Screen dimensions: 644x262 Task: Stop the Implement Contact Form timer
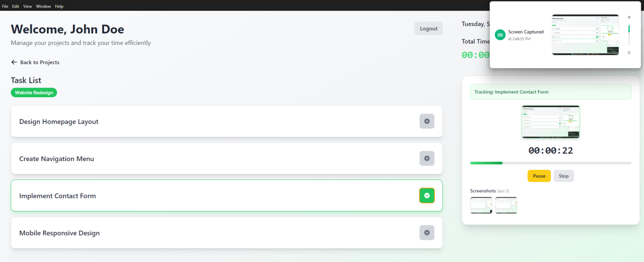click(x=563, y=176)
